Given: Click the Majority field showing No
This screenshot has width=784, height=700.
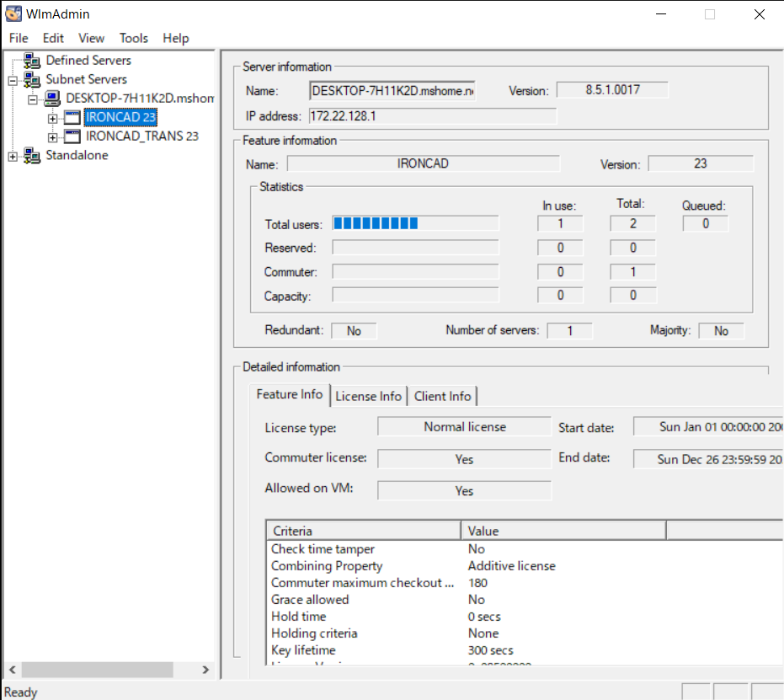Looking at the screenshot, I should coord(721,331).
